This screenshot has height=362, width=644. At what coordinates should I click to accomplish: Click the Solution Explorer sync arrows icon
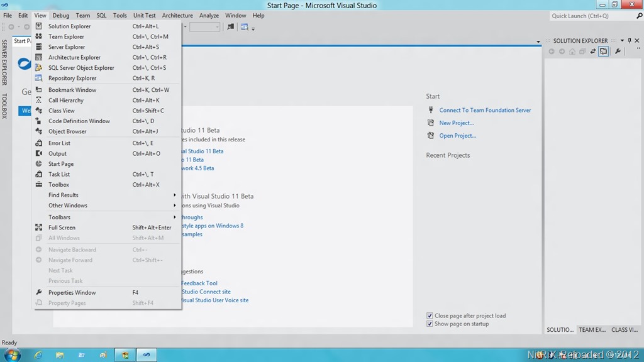(x=592, y=52)
